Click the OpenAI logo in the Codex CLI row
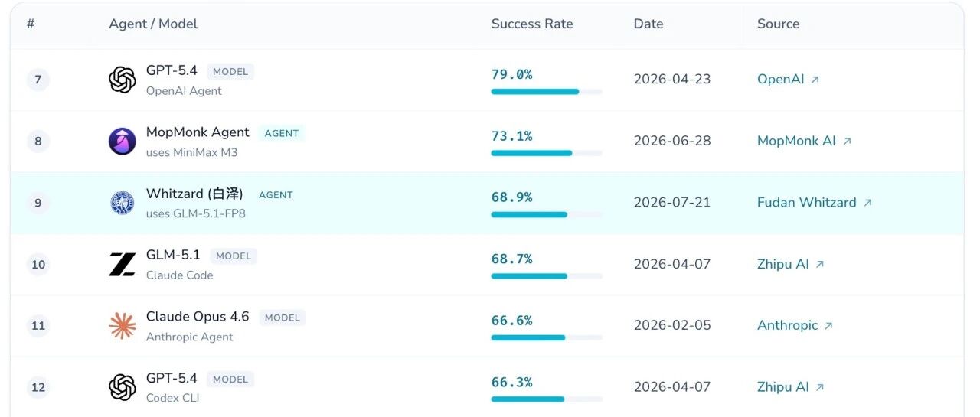Image resolution: width=980 pixels, height=417 pixels. [x=122, y=387]
